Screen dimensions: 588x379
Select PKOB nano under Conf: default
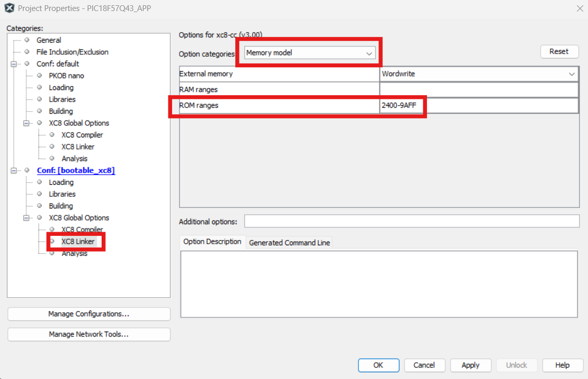click(66, 76)
